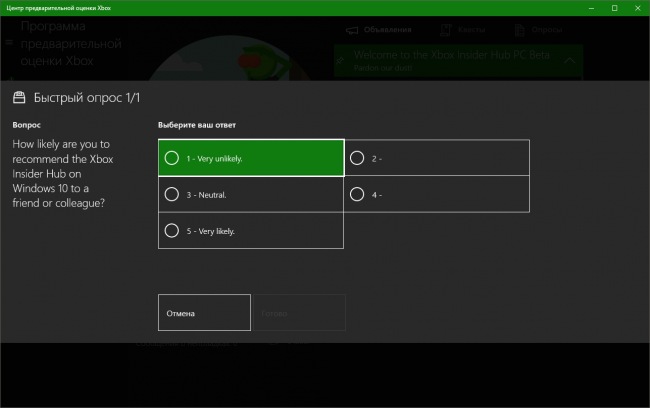
Task: Close the Xbox Insider Hub window
Action: point(638,8)
